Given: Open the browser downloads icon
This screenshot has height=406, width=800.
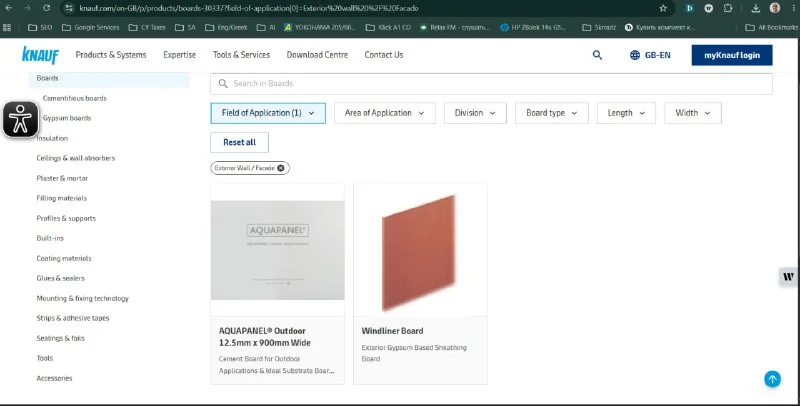Looking at the screenshot, I should [756, 8].
